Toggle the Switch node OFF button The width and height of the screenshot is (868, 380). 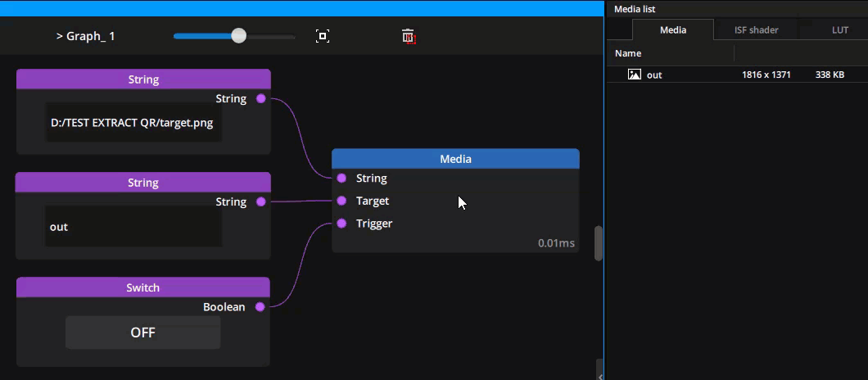[x=142, y=332]
